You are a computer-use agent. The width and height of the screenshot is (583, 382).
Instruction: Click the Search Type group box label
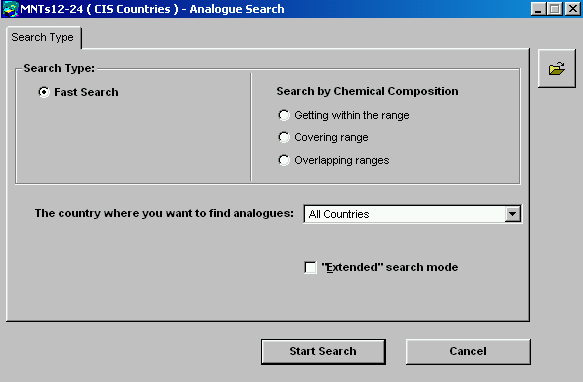click(59, 68)
